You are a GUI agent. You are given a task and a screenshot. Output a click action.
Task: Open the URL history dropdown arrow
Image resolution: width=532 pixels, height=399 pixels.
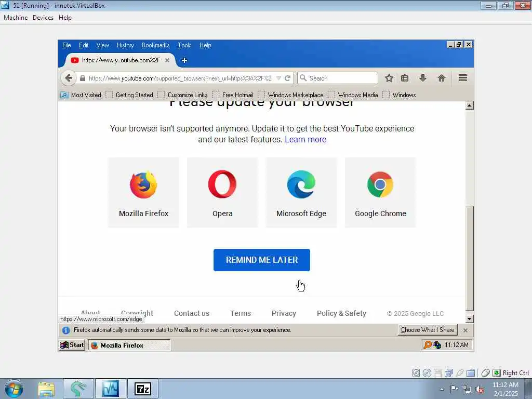278,78
